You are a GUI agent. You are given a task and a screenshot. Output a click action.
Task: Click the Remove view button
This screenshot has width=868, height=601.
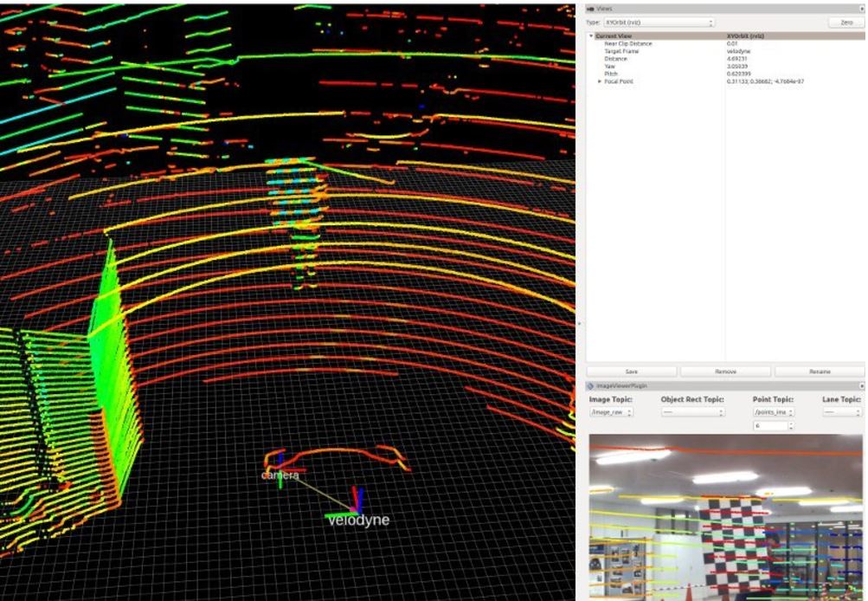tap(725, 372)
